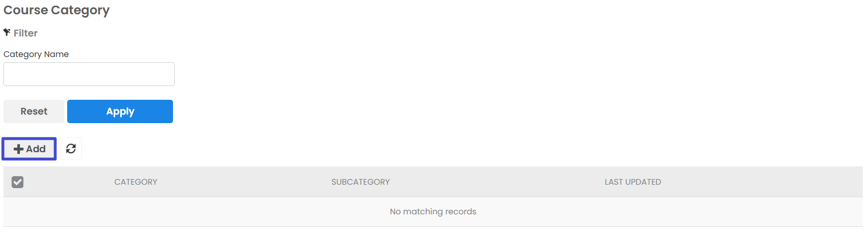Sort by the SUBCATEGORY column header
The image size is (868, 248).
[360, 182]
